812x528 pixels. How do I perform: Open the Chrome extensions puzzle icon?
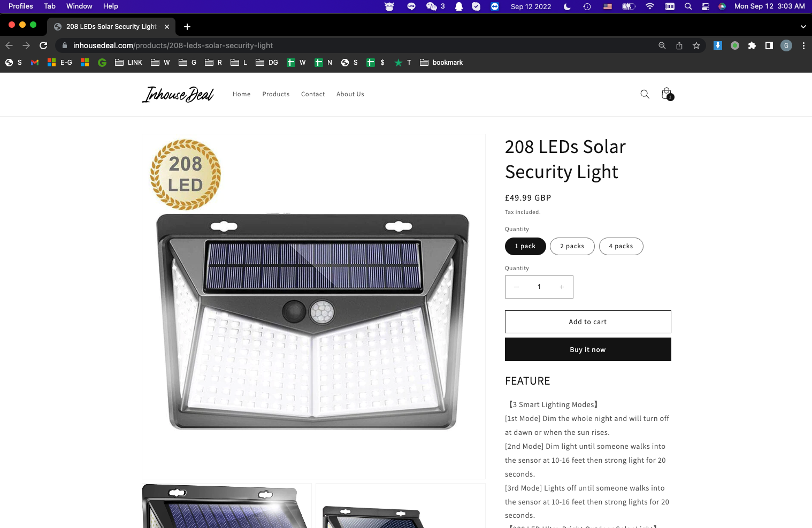[x=752, y=45]
